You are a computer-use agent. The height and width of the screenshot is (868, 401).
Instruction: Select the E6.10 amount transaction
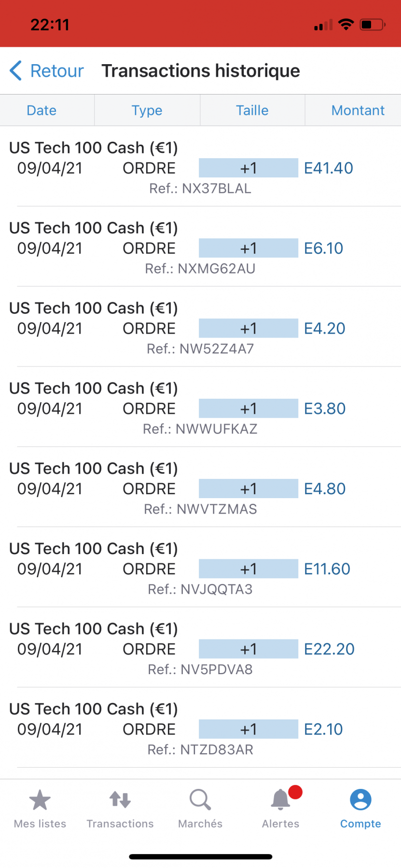click(200, 247)
